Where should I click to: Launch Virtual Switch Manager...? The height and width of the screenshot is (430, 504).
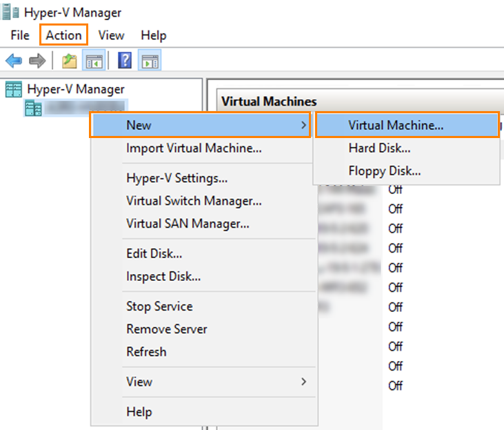pyautogui.click(x=194, y=201)
